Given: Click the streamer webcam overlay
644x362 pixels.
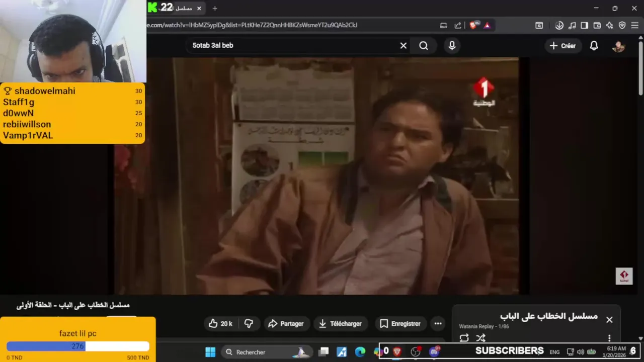Looking at the screenshot, I should click(x=73, y=41).
